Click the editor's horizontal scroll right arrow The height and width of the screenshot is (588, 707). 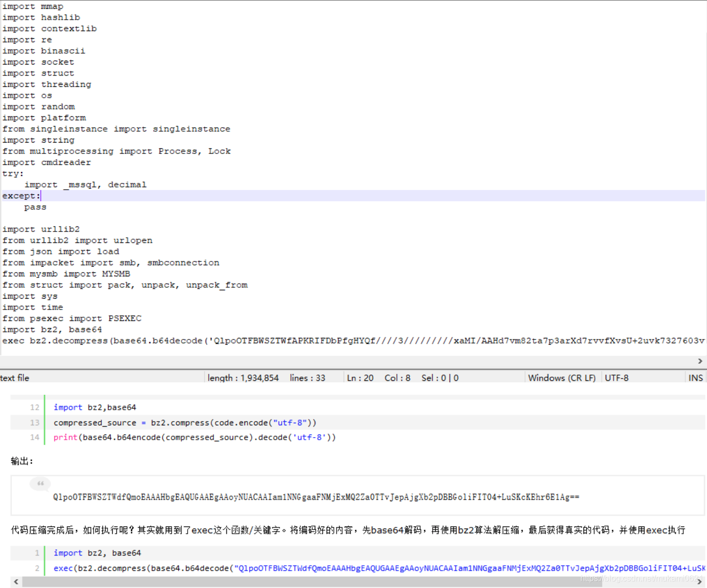point(700,361)
